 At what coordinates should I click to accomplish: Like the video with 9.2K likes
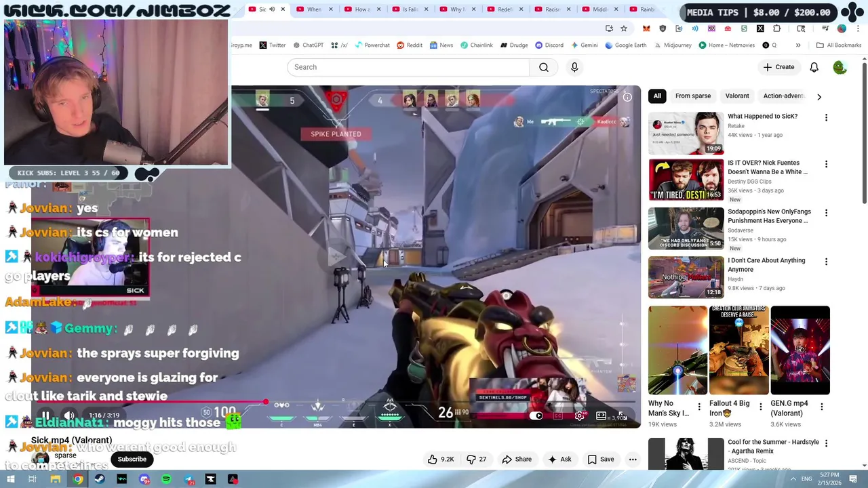click(x=440, y=459)
